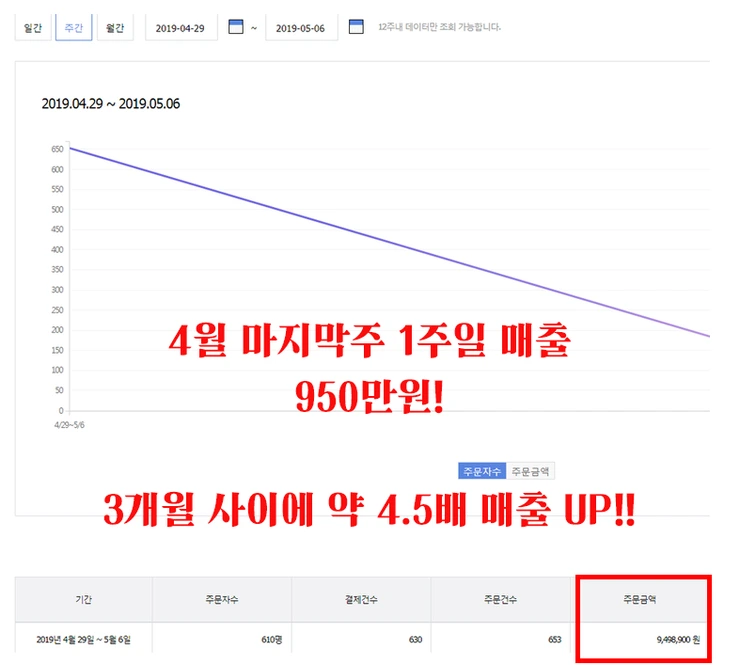This screenshot has width=740, height=665.
Task: Show 주문자수 data in the chart
Action: point(482,471)
